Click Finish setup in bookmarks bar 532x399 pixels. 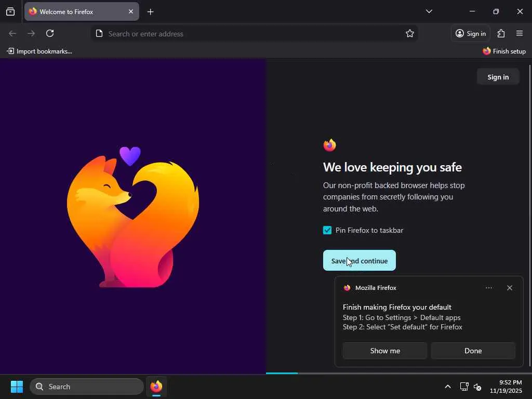(504, 51)
